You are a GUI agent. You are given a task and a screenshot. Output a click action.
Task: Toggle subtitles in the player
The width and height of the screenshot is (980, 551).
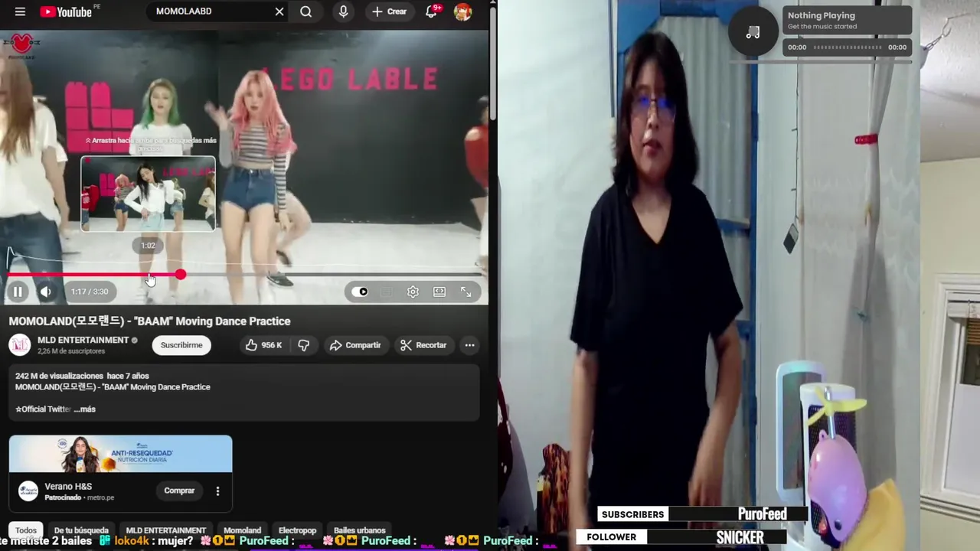point(387,292)
